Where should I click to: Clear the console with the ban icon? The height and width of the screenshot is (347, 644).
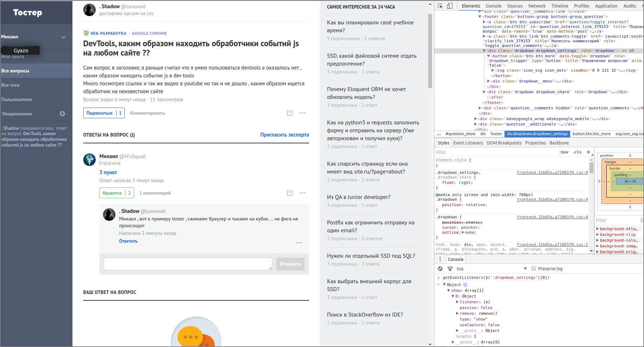click(440, 268)
